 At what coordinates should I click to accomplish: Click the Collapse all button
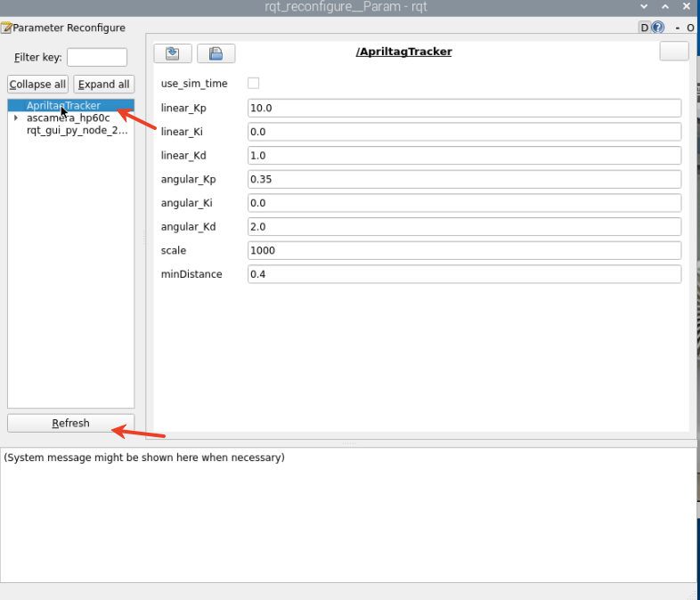pyautogui.click(x=38, y=85)
